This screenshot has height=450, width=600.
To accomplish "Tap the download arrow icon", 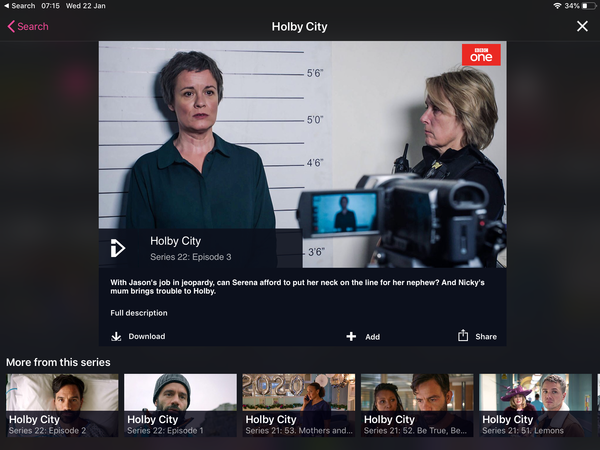I will 116,336.
